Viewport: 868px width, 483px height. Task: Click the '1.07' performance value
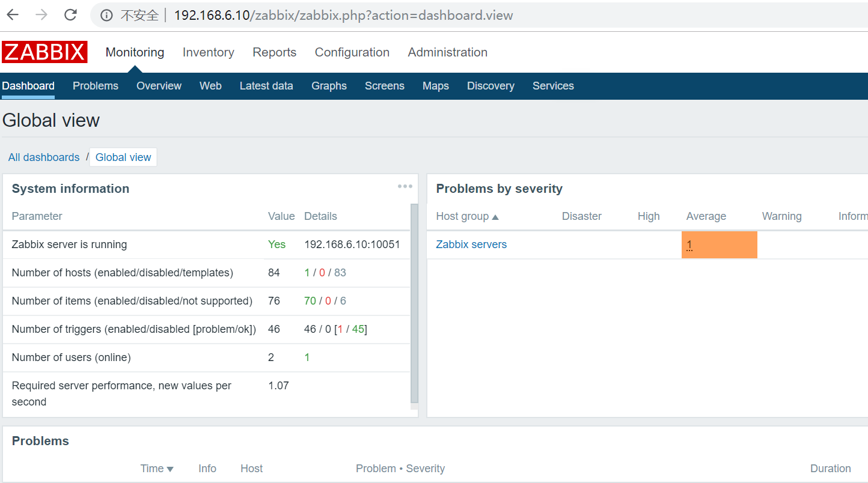tap(278, 386)
